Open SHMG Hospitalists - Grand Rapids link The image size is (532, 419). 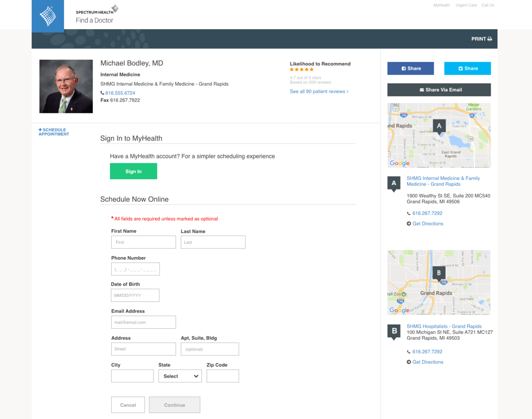click(444, 326)
